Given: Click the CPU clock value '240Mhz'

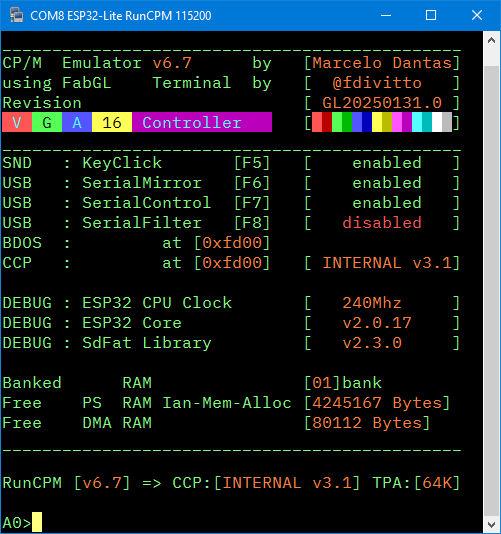Looking at the screenshot, I should pyautogui.click(x=372, y=303).
